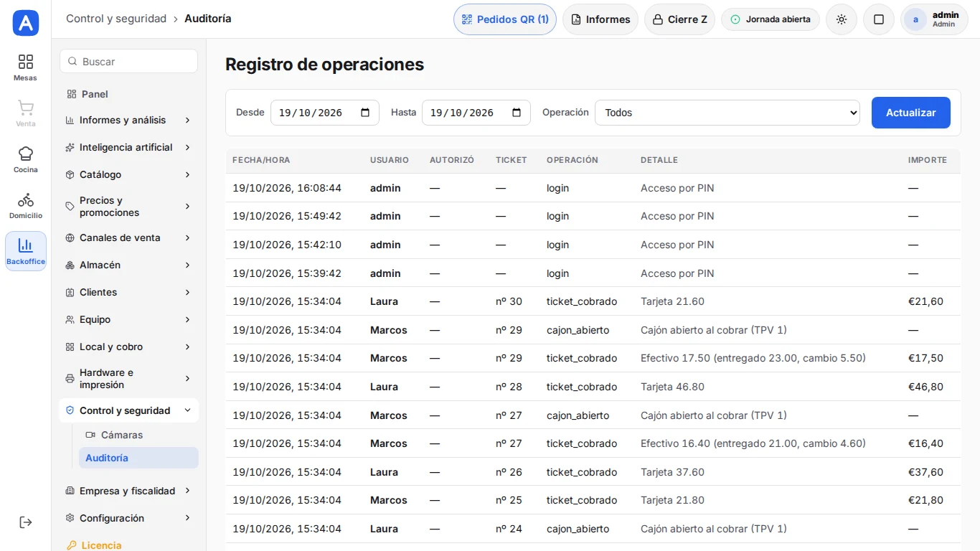
Task: Open calendar picker in Hasta date field
Action: click(x=517, y=113)
